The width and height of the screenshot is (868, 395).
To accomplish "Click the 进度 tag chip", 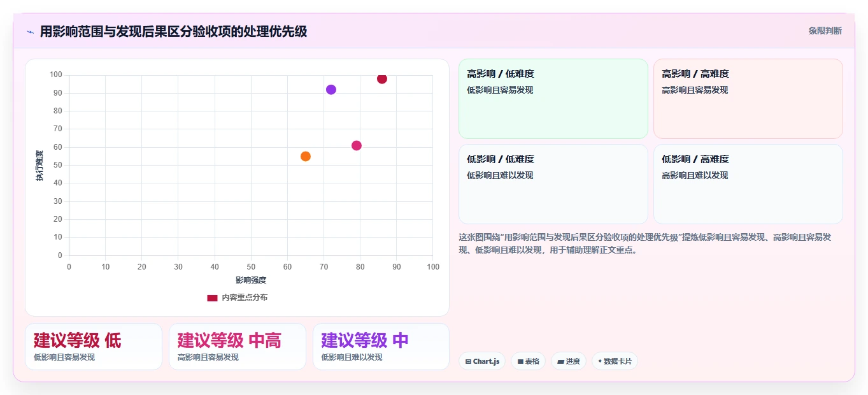I will [x=569, y=361].
